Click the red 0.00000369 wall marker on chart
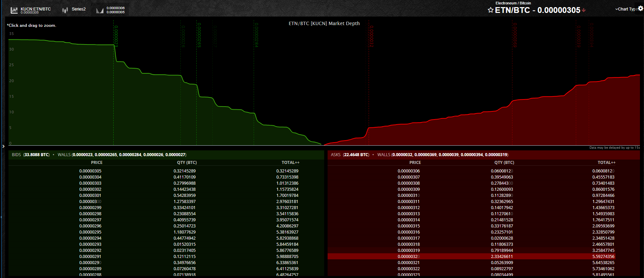This screenshot has width=644, height=278. pos(514,35)
